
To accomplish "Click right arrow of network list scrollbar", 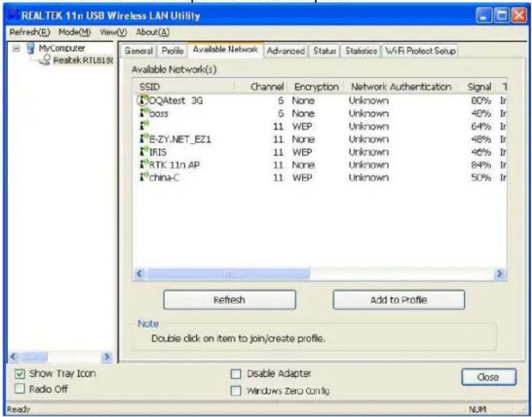I will pyautogui.click(x=500, y=274).
